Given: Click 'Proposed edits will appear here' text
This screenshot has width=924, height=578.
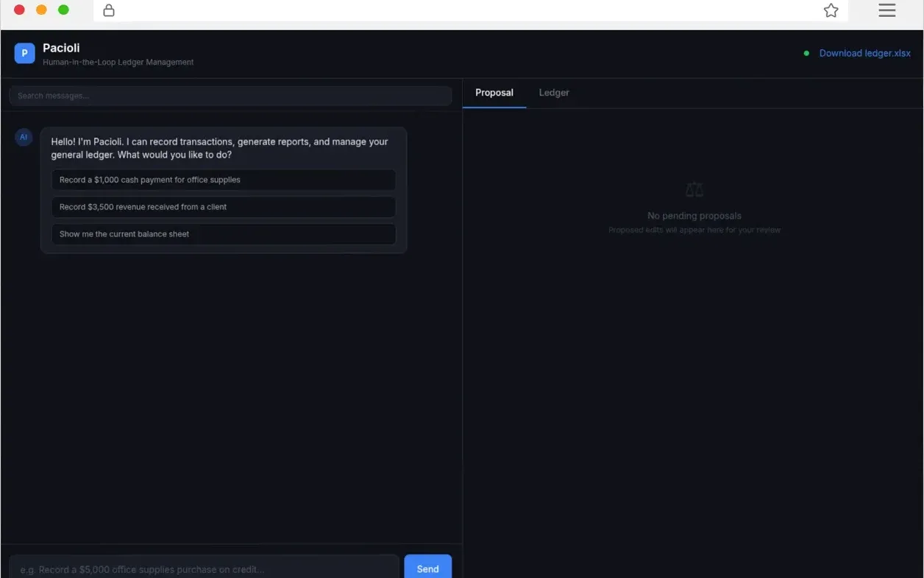Looking at the screenshot, I should coord(694,230).
